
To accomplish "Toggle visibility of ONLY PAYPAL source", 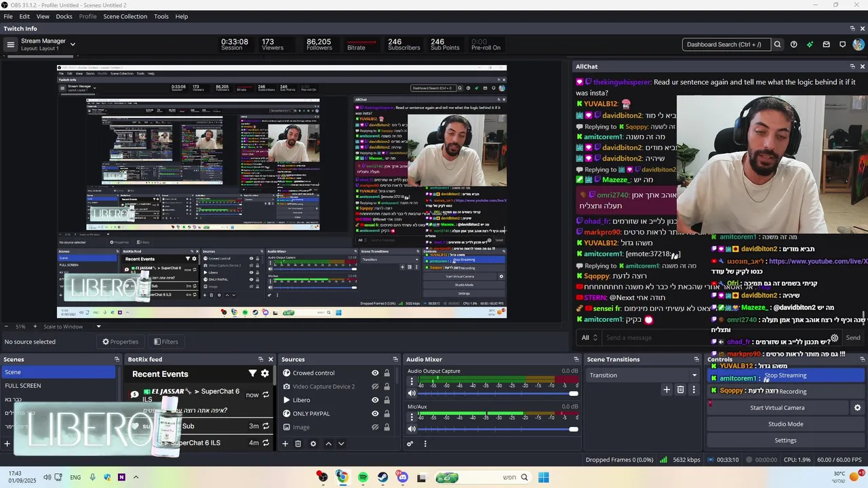I will pyautogui.click(x=375, y=413).
